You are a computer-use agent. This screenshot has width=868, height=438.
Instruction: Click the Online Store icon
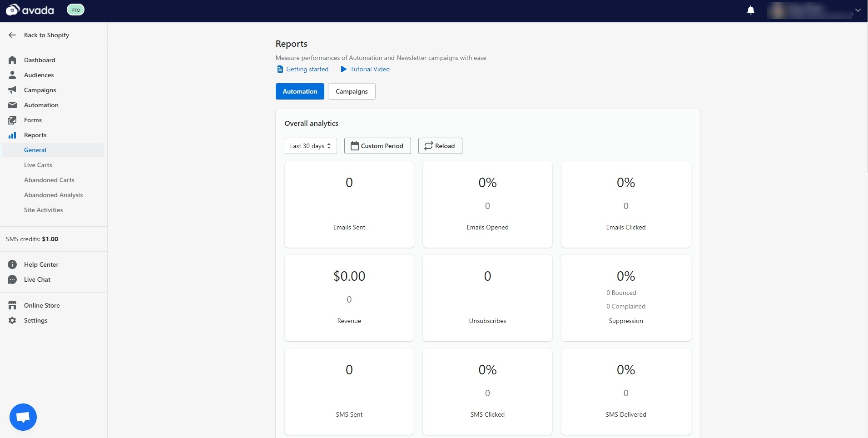(x=12, y=305)
